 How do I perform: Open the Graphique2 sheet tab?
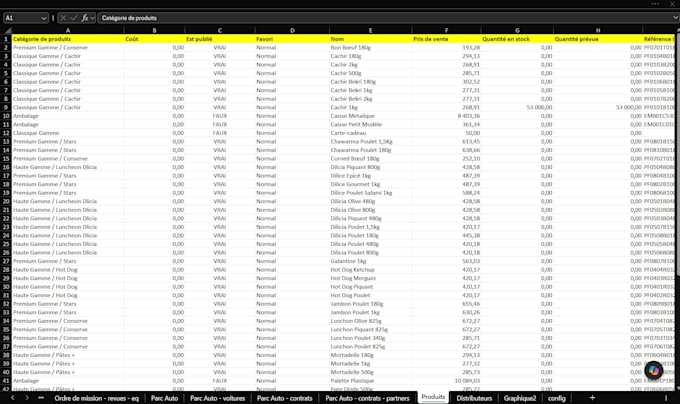pyautogui.click(x=520, y=398)
